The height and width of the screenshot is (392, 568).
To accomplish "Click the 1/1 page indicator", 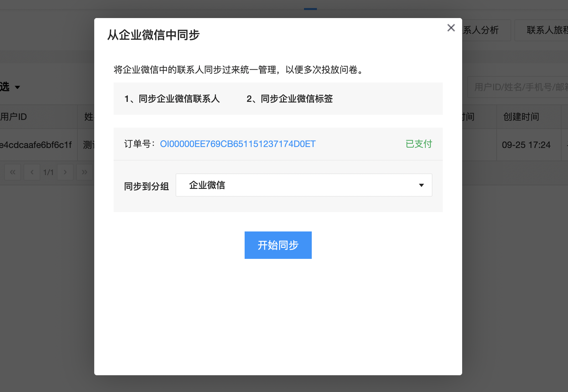I will [48, 172].
